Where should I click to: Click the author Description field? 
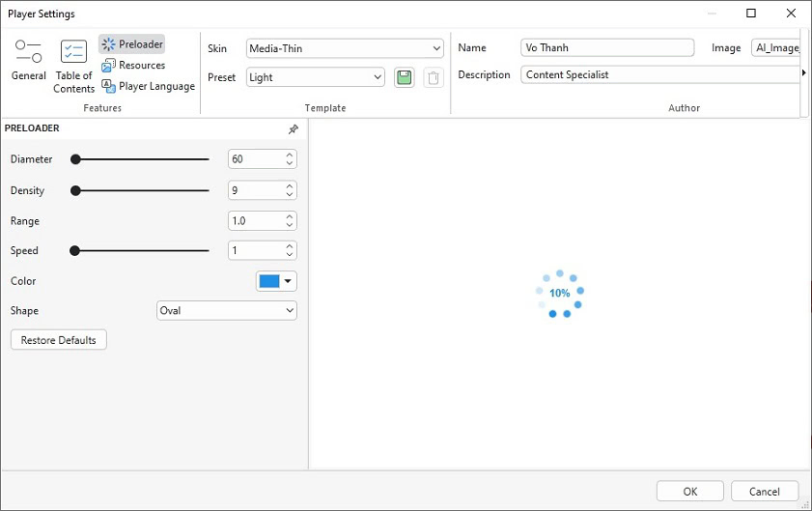[x=660, y=74]
